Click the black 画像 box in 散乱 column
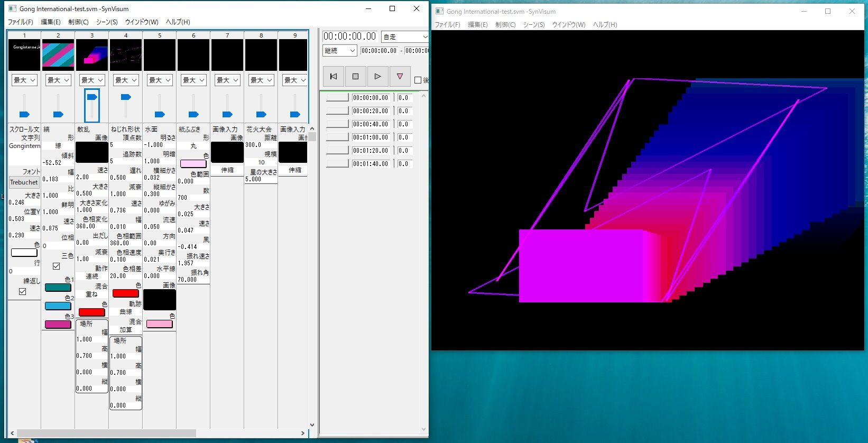Image resolution: width=868 pixels, height=443 pixels. 92,152
